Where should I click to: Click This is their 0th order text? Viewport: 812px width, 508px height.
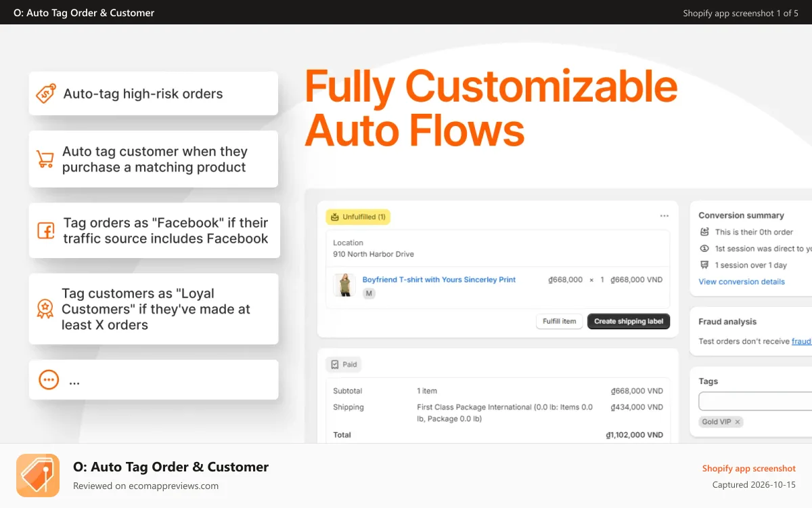[754, 232]
